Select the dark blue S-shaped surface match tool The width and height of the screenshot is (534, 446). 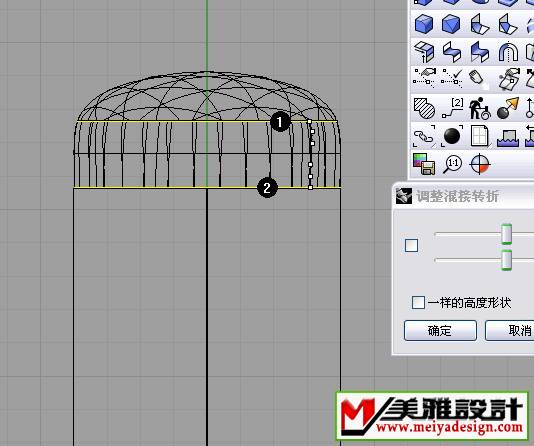[x=480, y=52]
